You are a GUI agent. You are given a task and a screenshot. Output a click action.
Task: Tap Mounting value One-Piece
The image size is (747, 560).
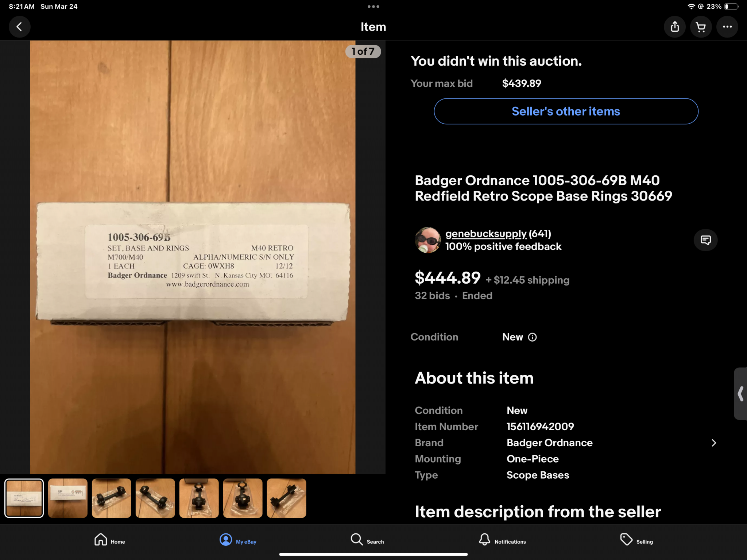(533, 459)
